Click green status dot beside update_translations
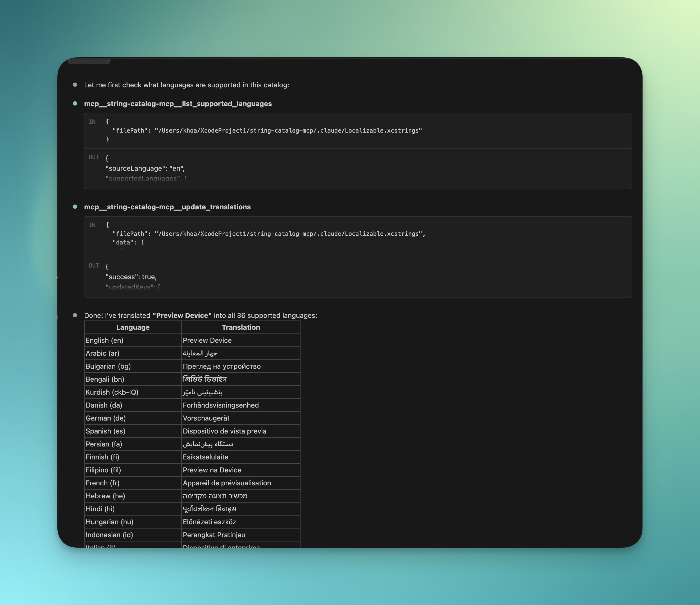This screenshot has height=605, width=700. [x=75, y=206]
